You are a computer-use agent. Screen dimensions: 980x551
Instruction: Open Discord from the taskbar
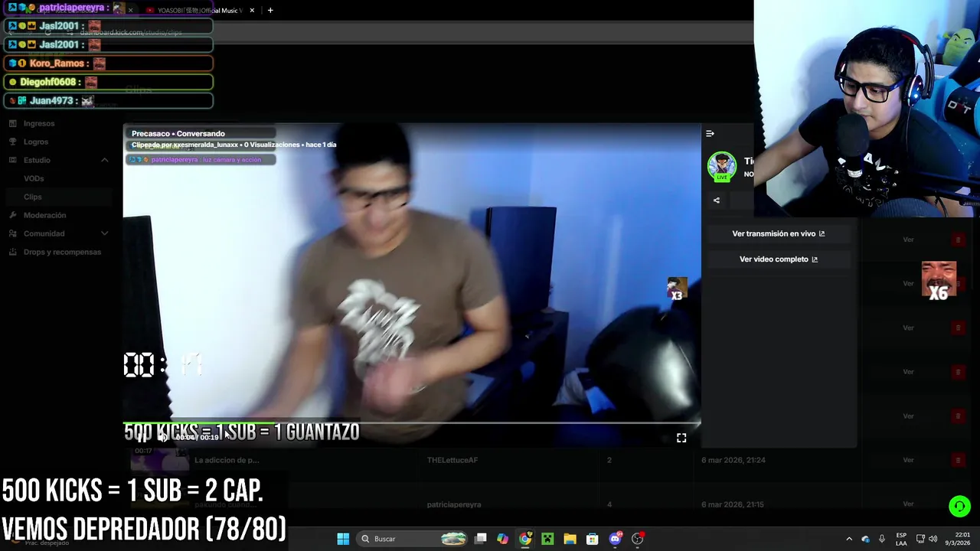(x=615, y=539)
